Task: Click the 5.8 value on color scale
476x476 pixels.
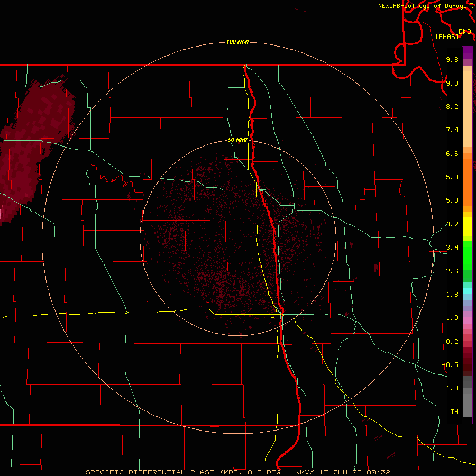Action: (x=452, y=177)
